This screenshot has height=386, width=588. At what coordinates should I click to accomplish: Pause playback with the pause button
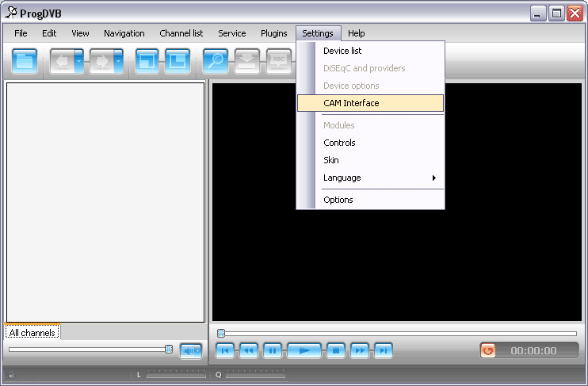272,350
